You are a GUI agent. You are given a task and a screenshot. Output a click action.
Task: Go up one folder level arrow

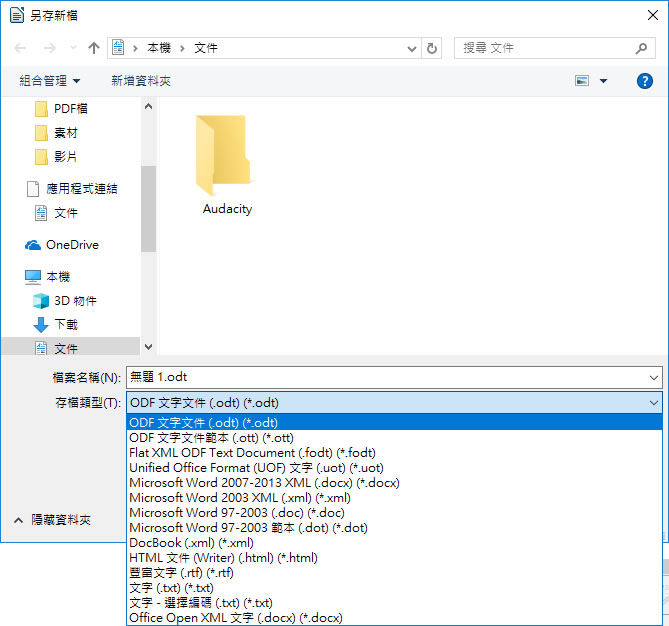coord(94,48)
